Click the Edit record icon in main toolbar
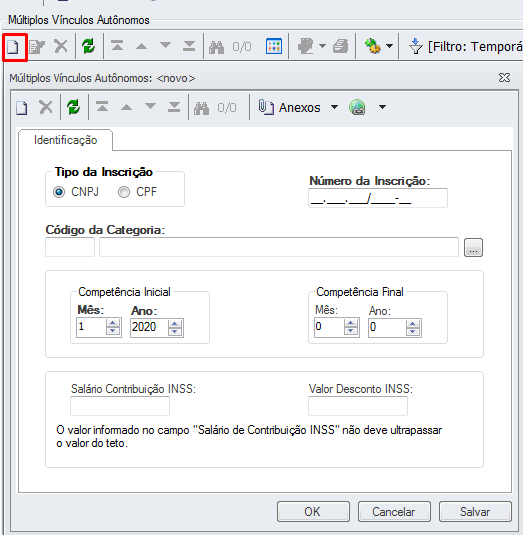523x535 pixels. [37, 47]
